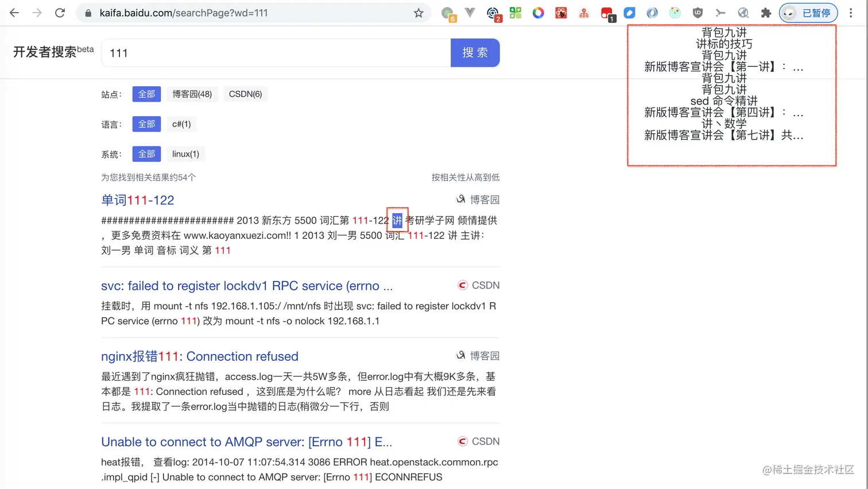Click popup line 新版博客宣讲会【第四讲】
The image size is (868, 489).
click(x=724, y=112)
